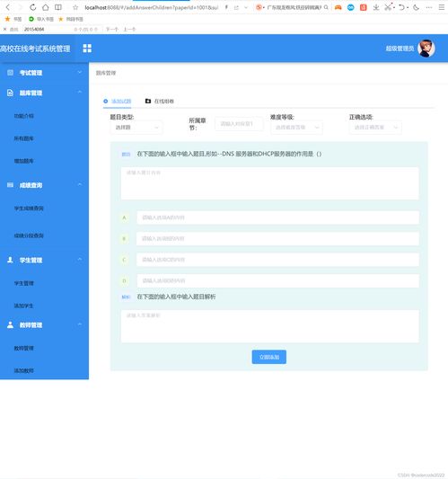Open the 难度等级 dropdown

coord(296,128)
